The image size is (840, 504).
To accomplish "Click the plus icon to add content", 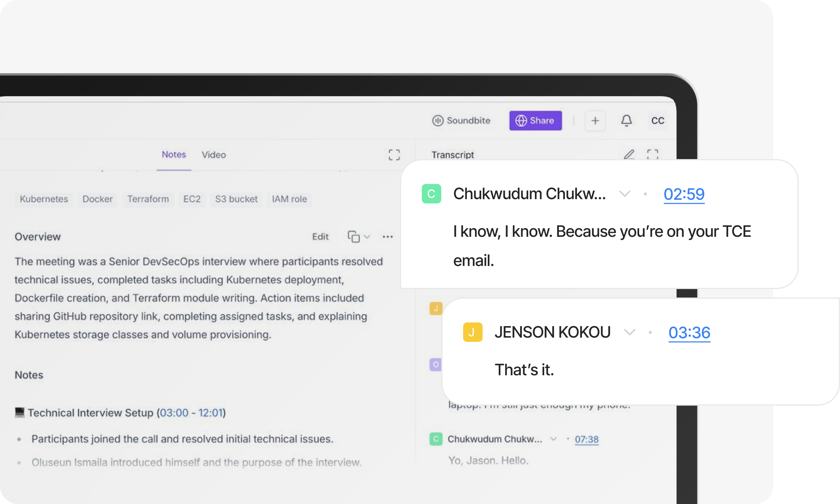I will 595,121.
